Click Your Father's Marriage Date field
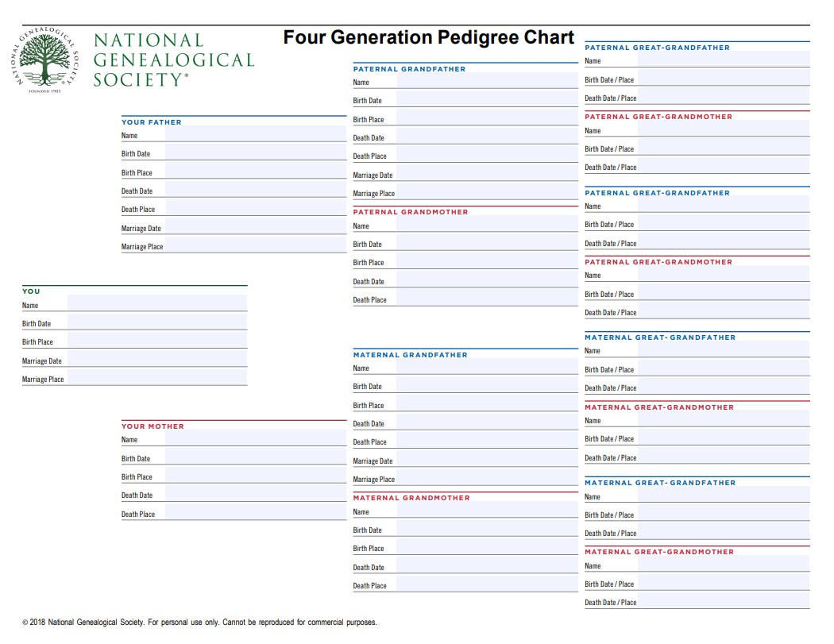 pyautogui.click(x=255, y=226)
